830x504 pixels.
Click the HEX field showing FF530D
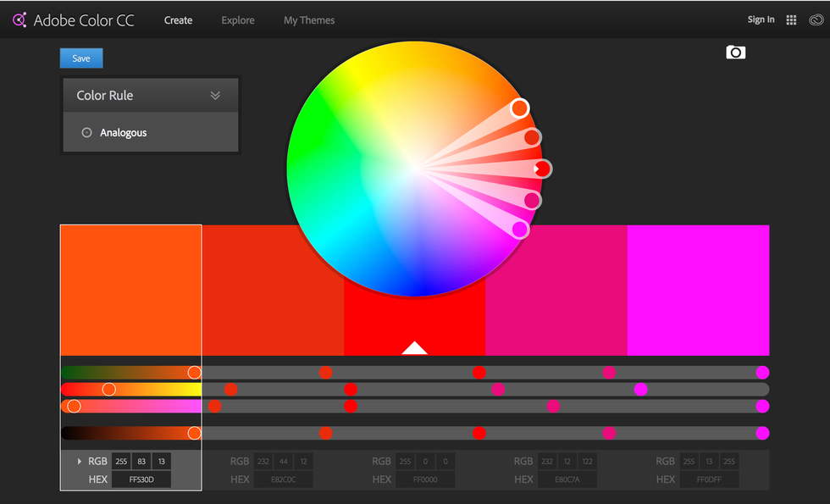[141, 479]
